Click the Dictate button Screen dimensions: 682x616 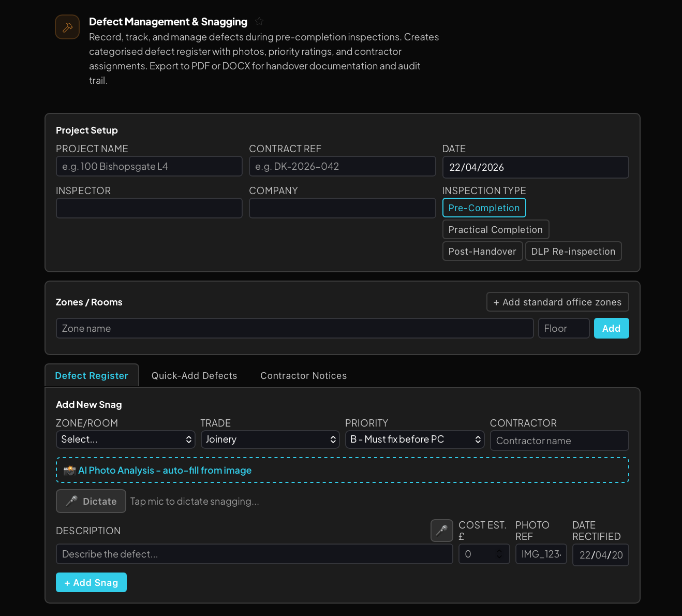91,501
